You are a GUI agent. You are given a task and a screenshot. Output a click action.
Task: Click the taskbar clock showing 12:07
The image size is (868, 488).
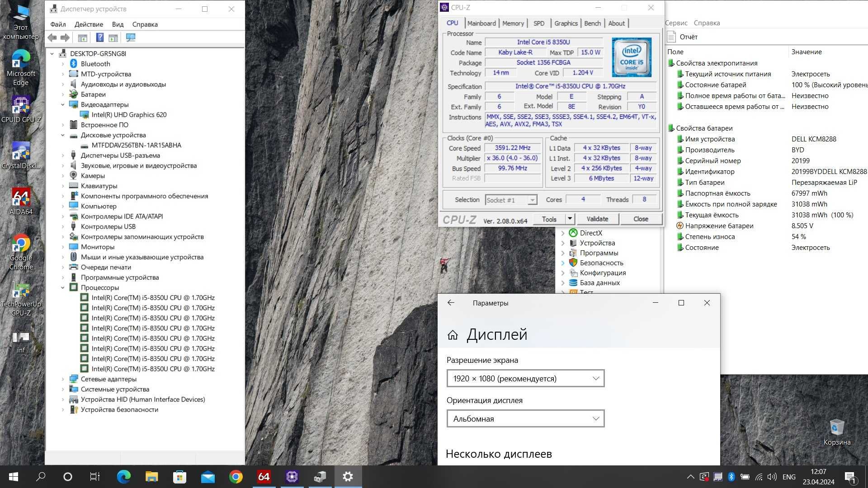pyautogui.click(x=818, y=477)
